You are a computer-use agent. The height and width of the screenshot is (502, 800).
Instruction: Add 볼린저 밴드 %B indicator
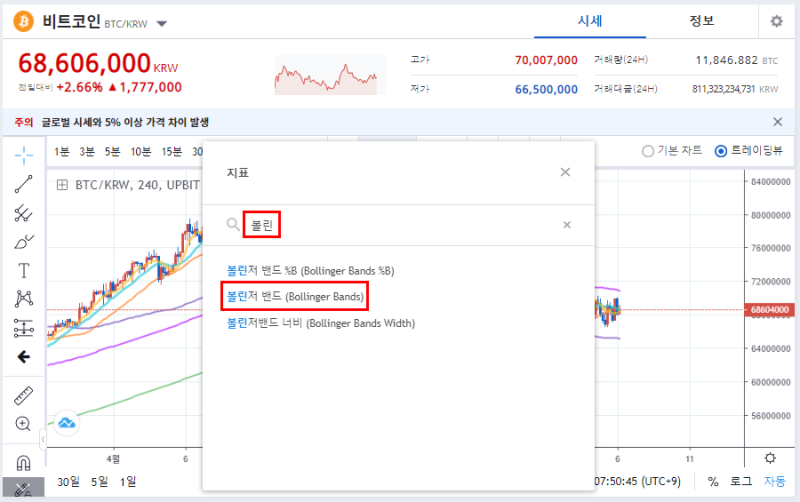311,270
